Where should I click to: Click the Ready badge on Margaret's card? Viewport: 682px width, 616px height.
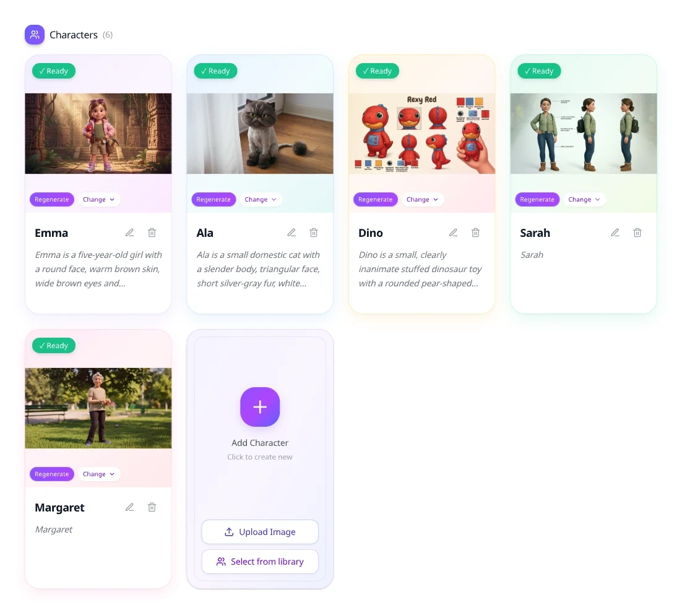[54, 346]
